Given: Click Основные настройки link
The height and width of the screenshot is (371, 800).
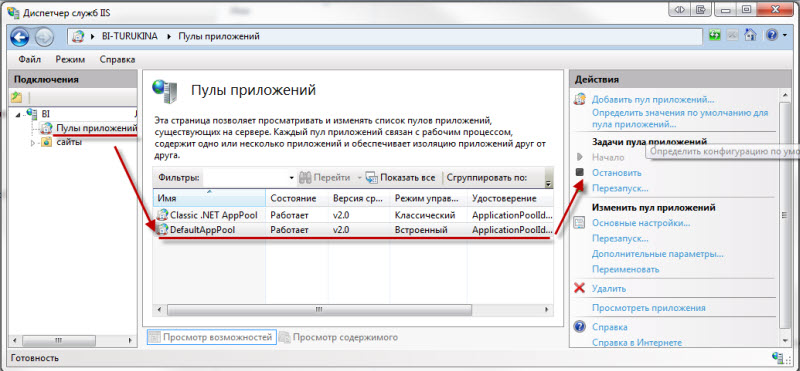Looking at the screenshot, I should tap(641, 223).
